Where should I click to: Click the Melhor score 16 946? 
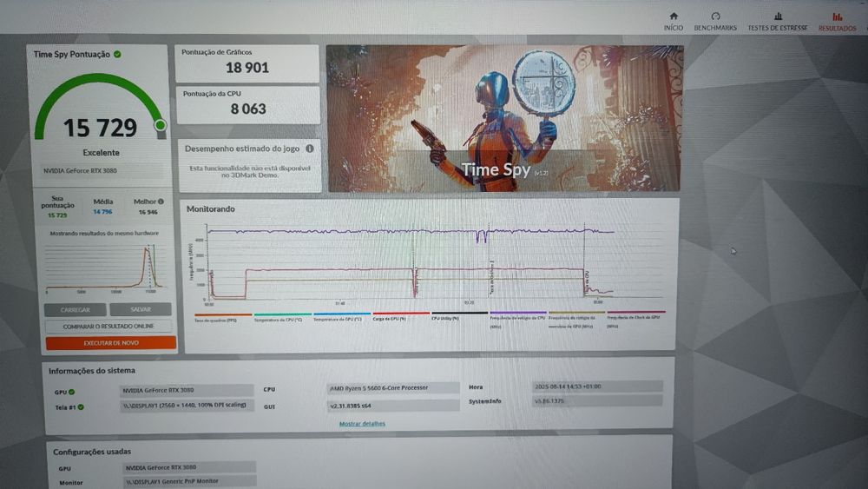coord(148,212)
